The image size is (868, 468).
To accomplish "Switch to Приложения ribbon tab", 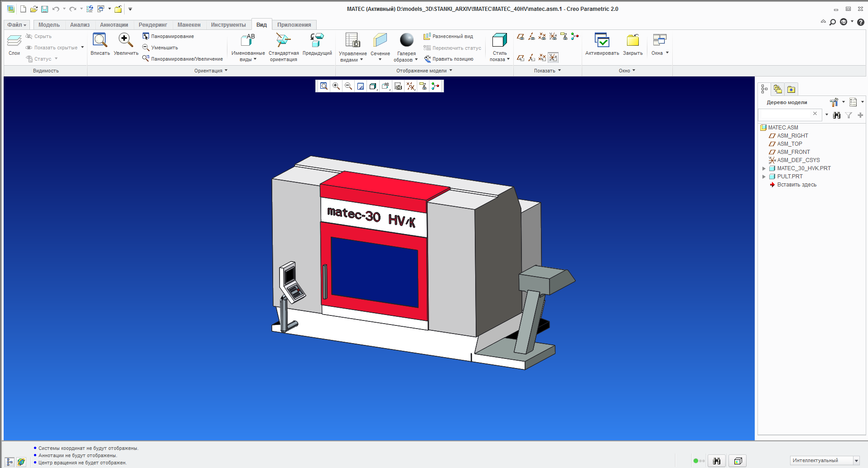I will (x=294, y=25).
